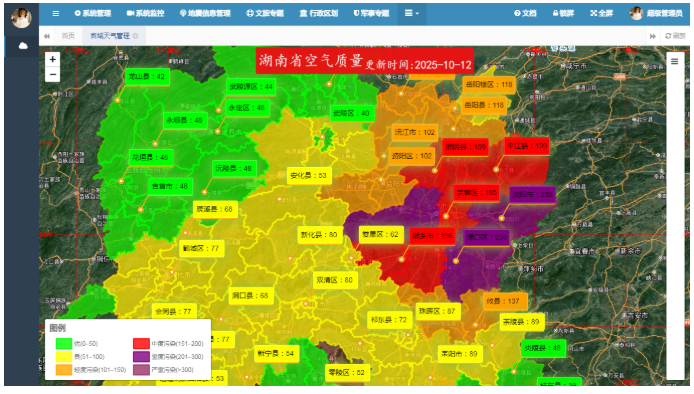694x394 pixels.
Task: Click the 渌口区 : 238 label
Action: (x=486, y=238)
